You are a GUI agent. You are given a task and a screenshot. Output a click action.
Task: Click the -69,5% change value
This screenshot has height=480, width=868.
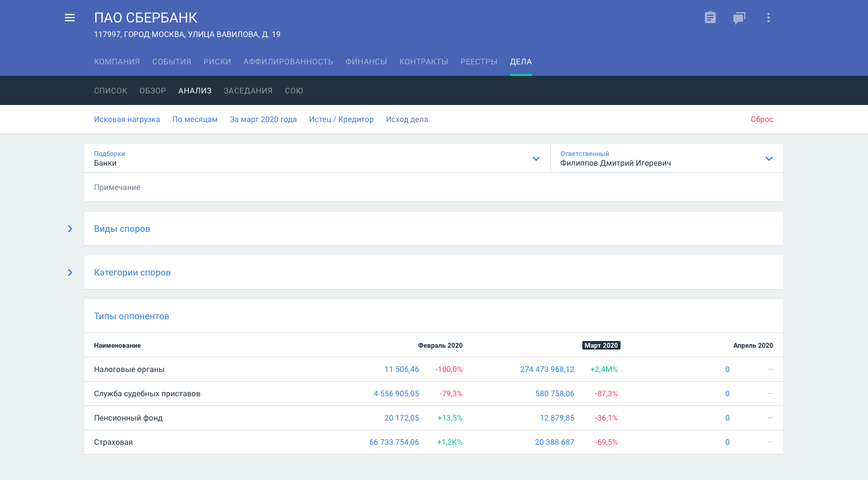[x=607, y=442]
